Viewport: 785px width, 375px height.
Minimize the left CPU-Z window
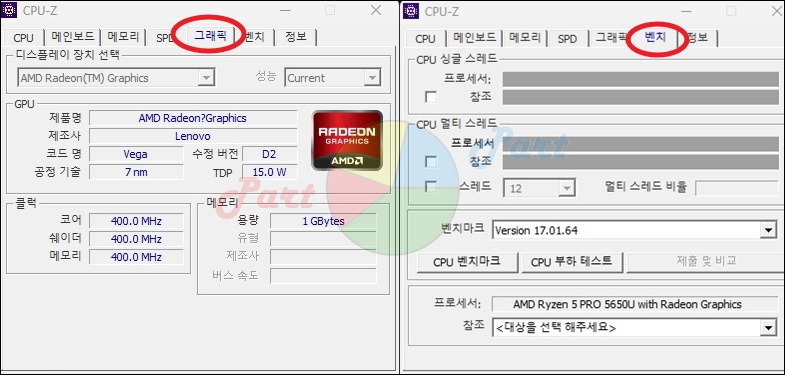284,10
